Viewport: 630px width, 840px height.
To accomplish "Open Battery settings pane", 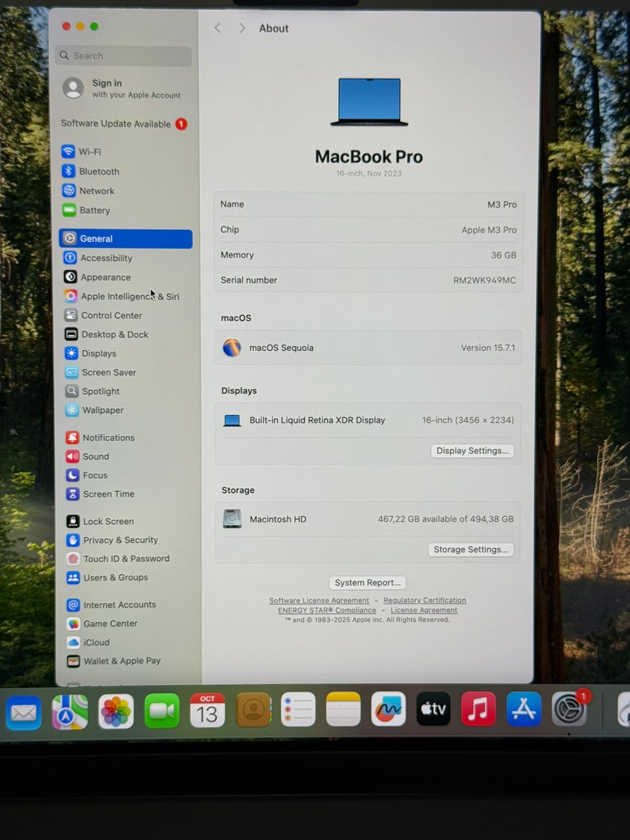I will click(x=87, y=211).
